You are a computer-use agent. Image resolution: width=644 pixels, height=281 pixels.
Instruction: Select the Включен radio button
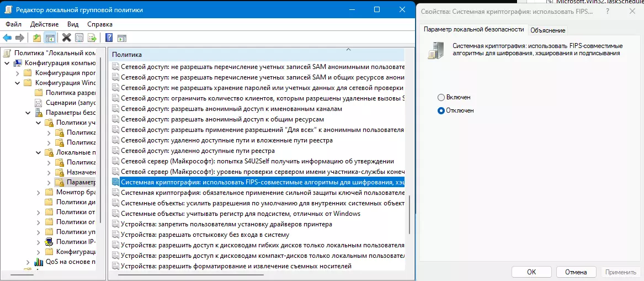pos(441,97)
